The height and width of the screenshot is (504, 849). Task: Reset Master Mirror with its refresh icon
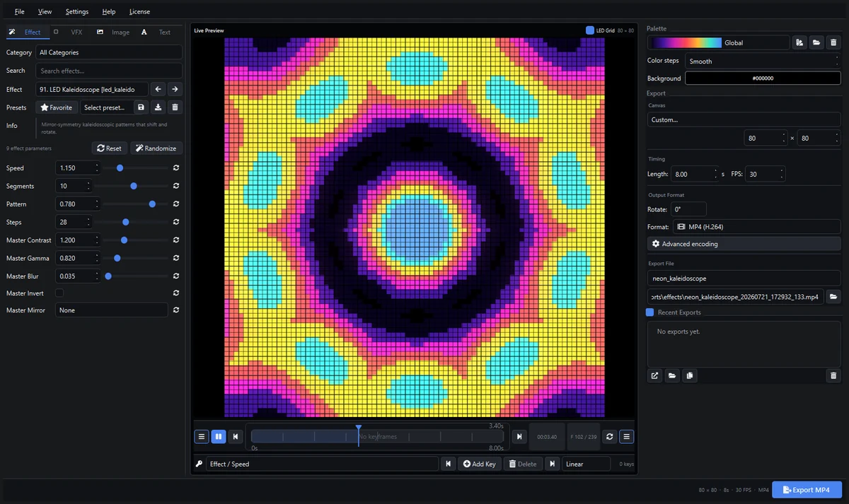click(175, 310)
